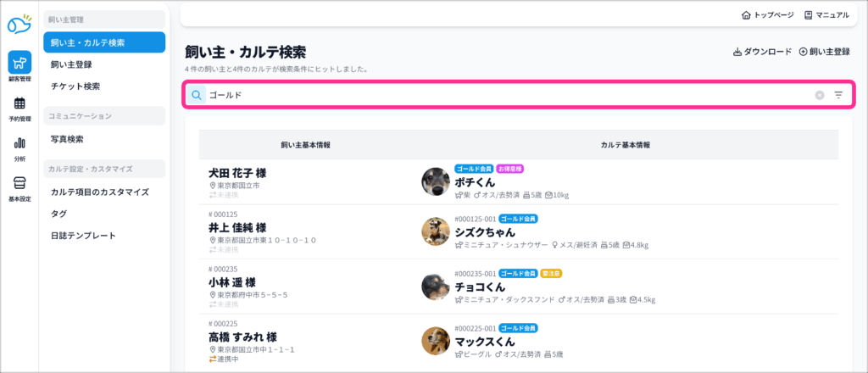Click 飼い主登録 button at top right

click(x=824, y=52)
